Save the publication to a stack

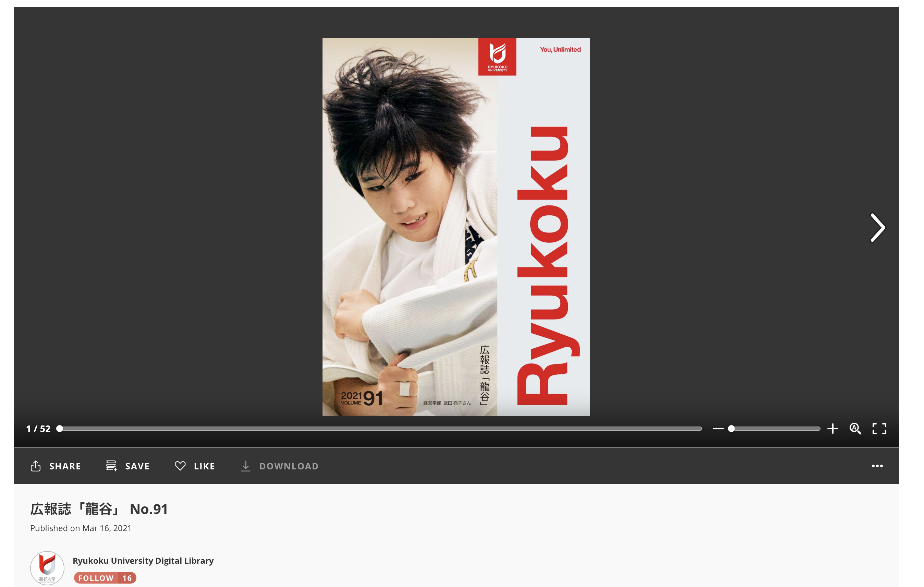click(x=127, y=466)
